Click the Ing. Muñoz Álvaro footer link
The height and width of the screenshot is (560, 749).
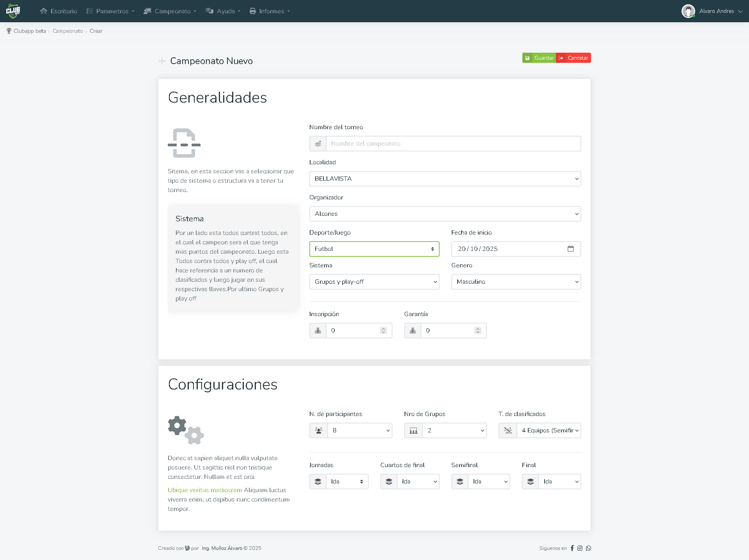(222, 548)
